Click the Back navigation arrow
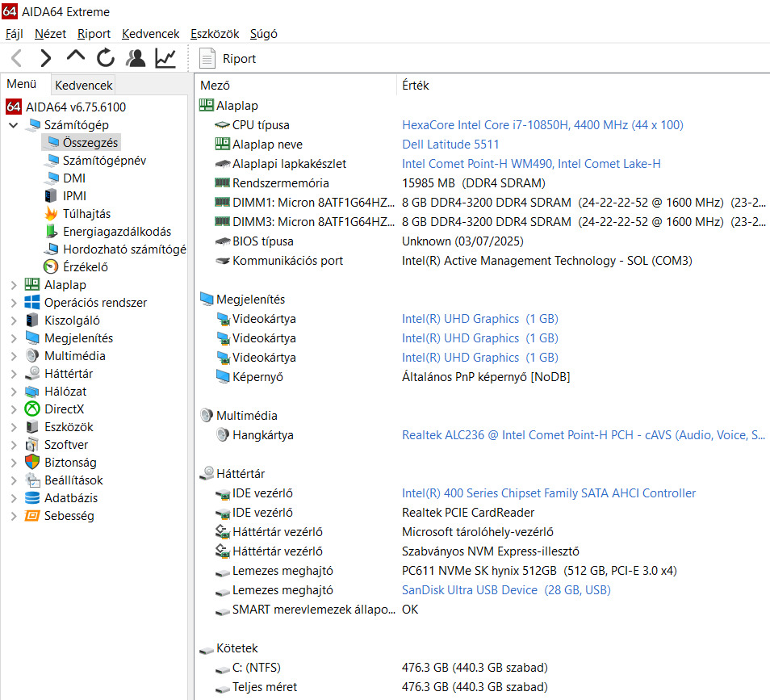The image size is (770, 700). (16, 58)
